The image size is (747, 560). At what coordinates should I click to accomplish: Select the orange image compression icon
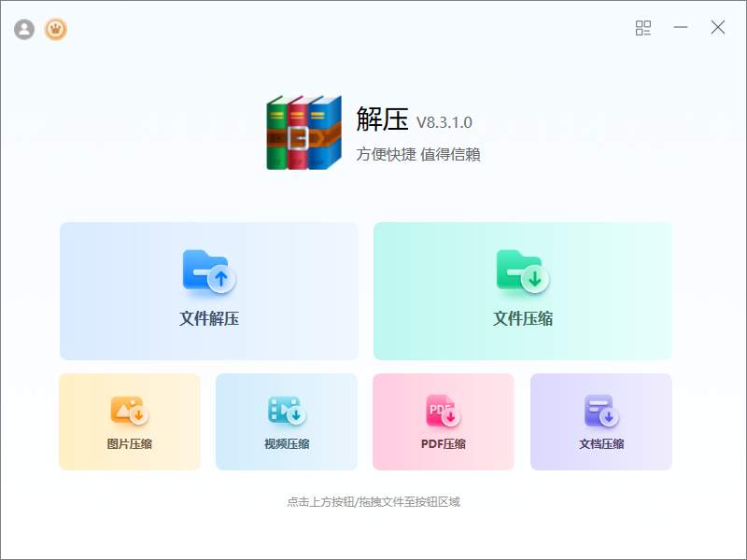[130, 410]
